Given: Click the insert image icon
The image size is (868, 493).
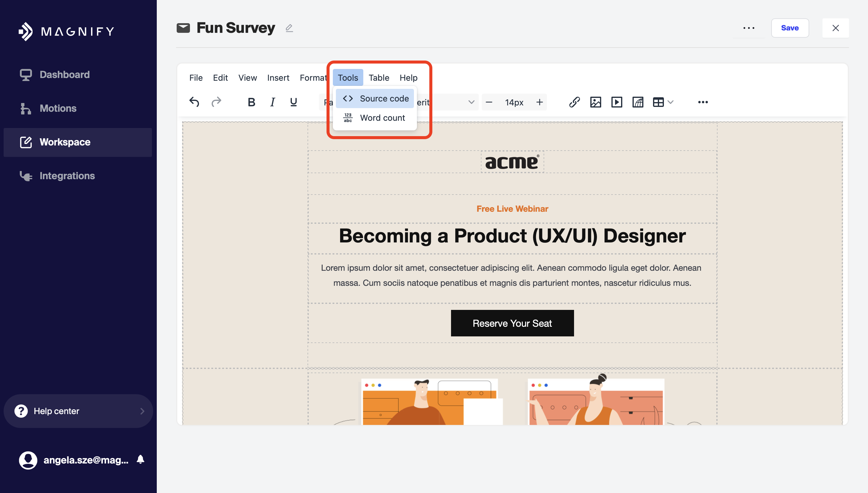Looking at the screenshot, I should (595, 102).
